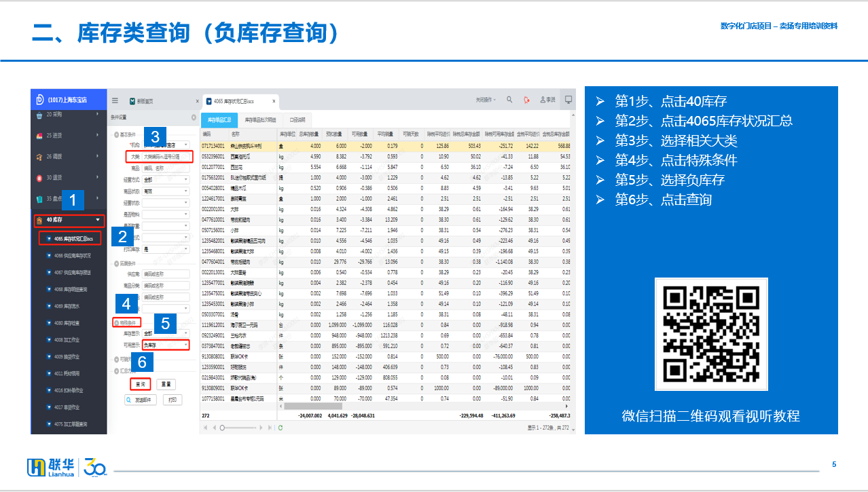Viewport: 868px width, 492px height.
Task: Click the QR code image
Action: 711,334
